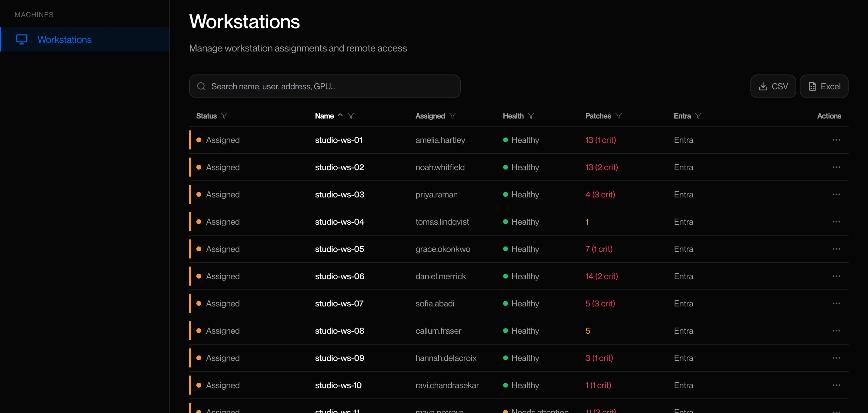
Task: Export the table as CSV
Action: coord(773,86)
